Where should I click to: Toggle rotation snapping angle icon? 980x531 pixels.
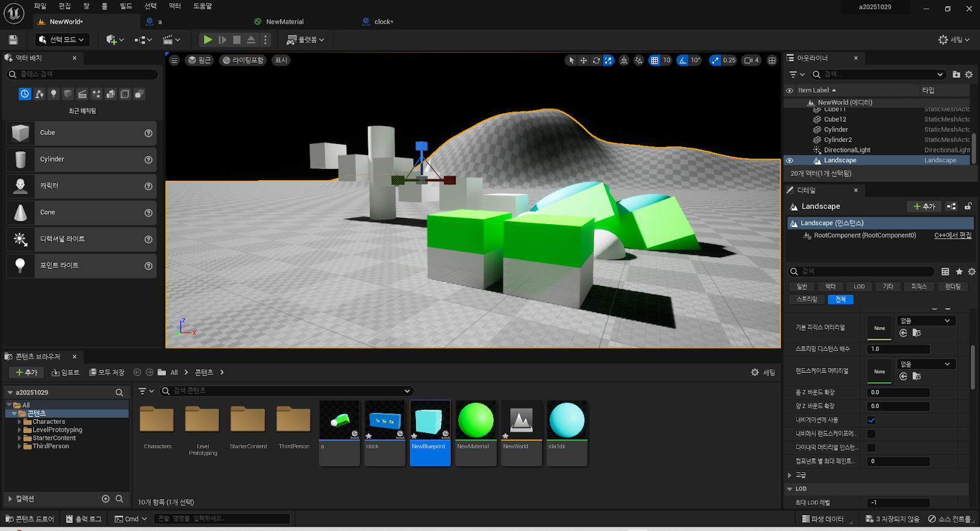[x=683, y=60]
